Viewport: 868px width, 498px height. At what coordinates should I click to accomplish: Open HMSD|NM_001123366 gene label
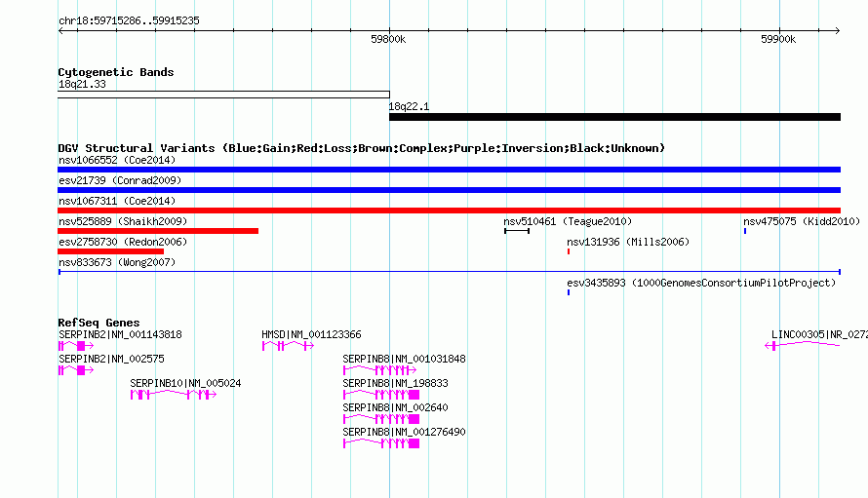(x=311, y=335)
